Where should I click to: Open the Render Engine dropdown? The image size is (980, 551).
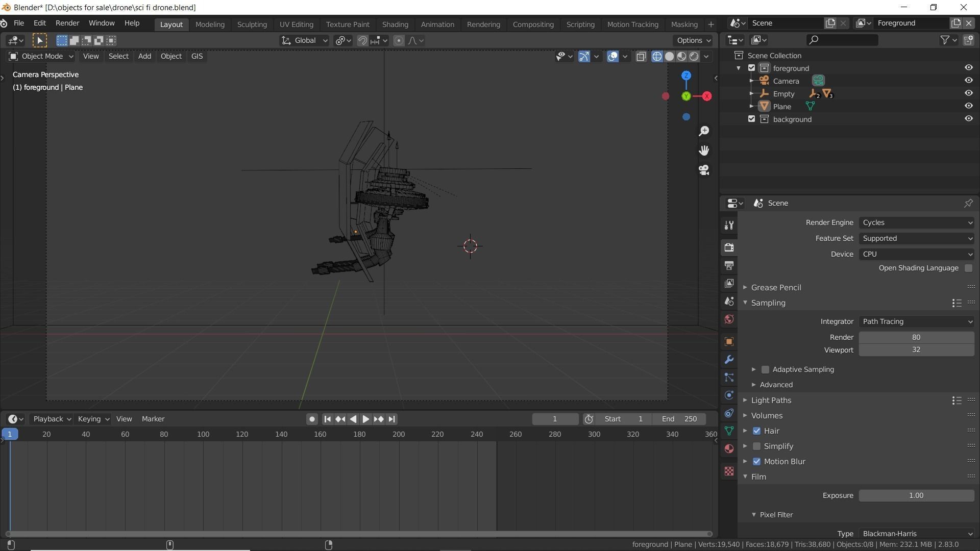point(916,222)
